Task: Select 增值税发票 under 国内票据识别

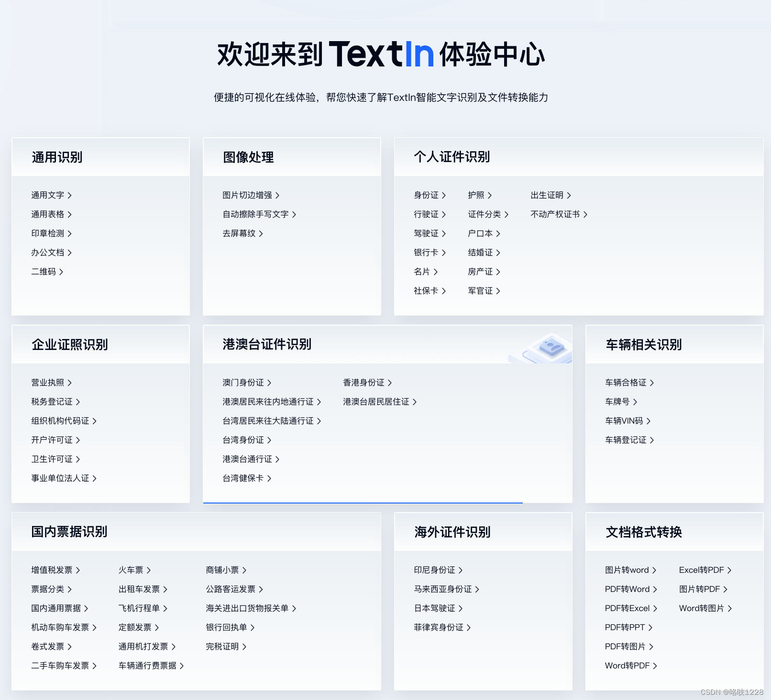Action: (52, 569)
